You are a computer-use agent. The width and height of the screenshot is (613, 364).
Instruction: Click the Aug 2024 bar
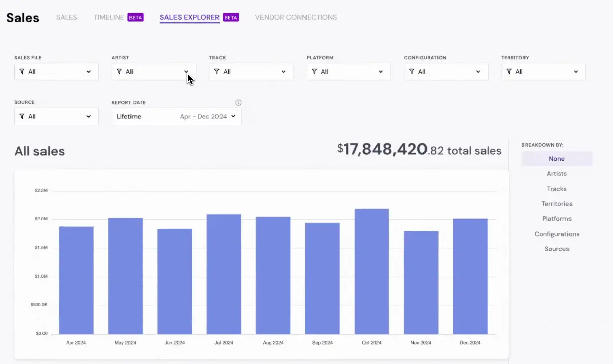click(x=273, y=276)
